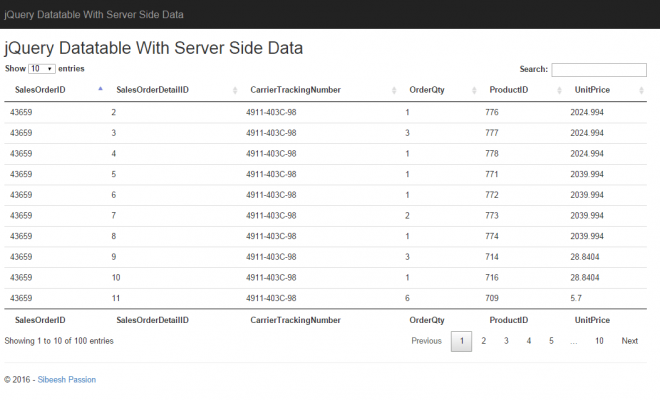Click the page heading jQuery Datatable With Server Side Data
Screen dimensions: 660x400
pos(154,48)
